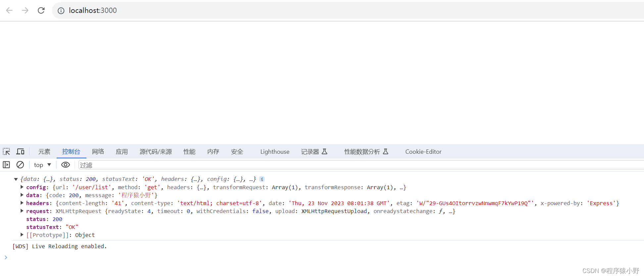Clear the console output
644x277 pixels.
pos(20,165)
